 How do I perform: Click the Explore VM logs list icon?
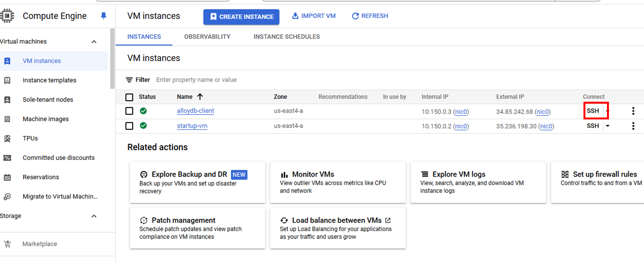tap(425, 174)
